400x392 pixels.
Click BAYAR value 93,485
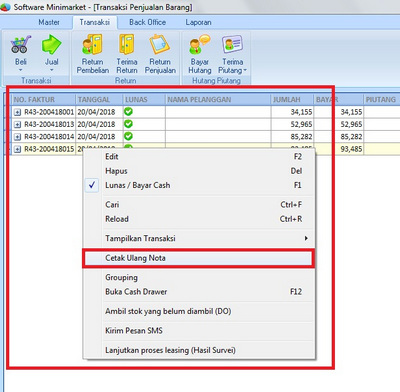click(x=351, y=149)
